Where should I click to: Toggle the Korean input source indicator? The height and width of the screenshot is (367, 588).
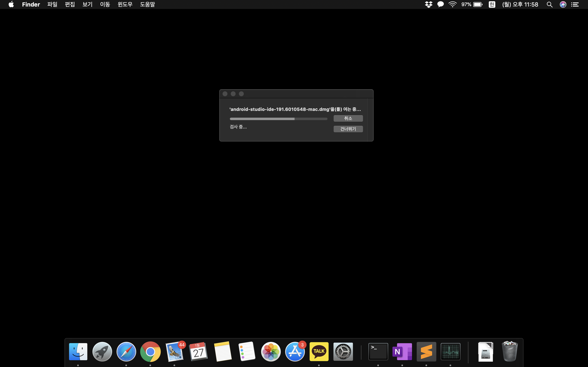tap(492, 4)
